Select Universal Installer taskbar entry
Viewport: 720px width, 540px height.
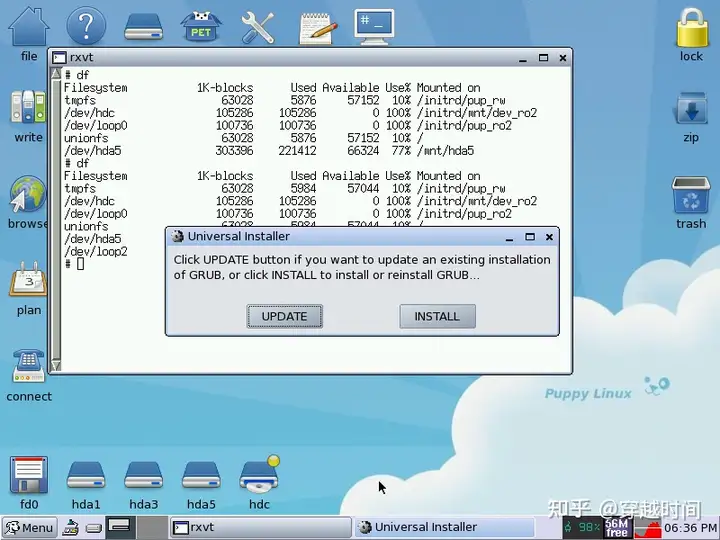point(444,527)
